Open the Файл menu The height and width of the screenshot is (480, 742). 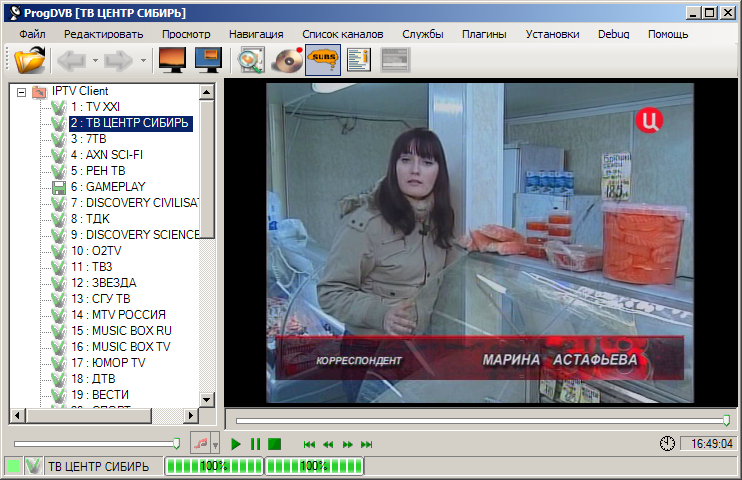click(32, 34)
